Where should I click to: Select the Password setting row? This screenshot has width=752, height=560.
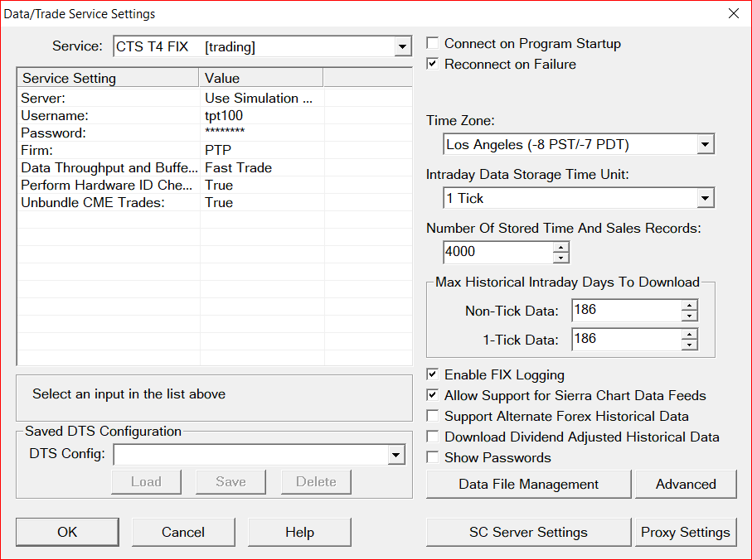click(x=215, y=133)
